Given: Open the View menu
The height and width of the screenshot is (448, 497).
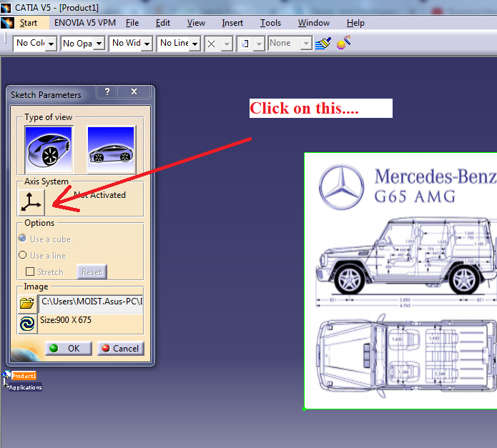Looking at the screenshot, I should [x=196, y=23].
